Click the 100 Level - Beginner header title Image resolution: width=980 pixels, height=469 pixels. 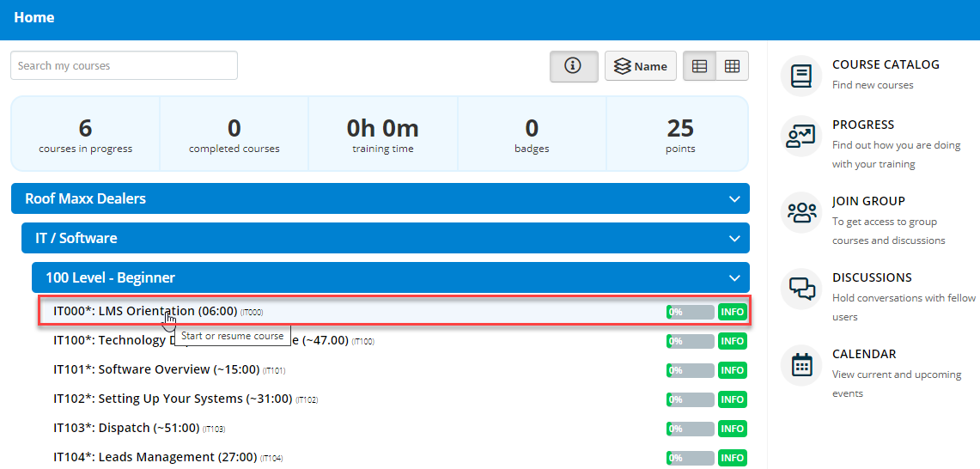(x=110, y=277)
